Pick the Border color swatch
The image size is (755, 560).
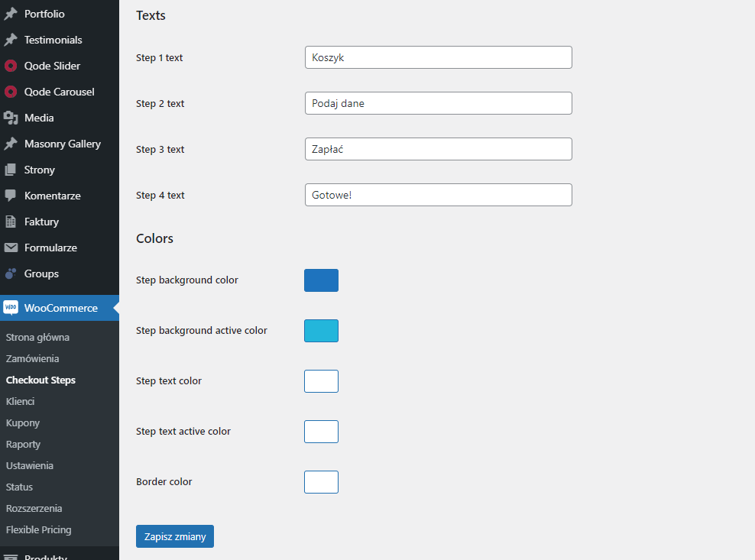(x=321, y=482)
